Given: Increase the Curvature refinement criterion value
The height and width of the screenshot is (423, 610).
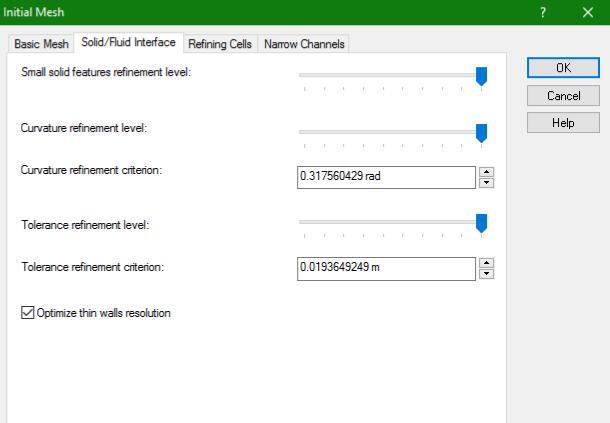Looking at the screenshot, I should [486, 172].
